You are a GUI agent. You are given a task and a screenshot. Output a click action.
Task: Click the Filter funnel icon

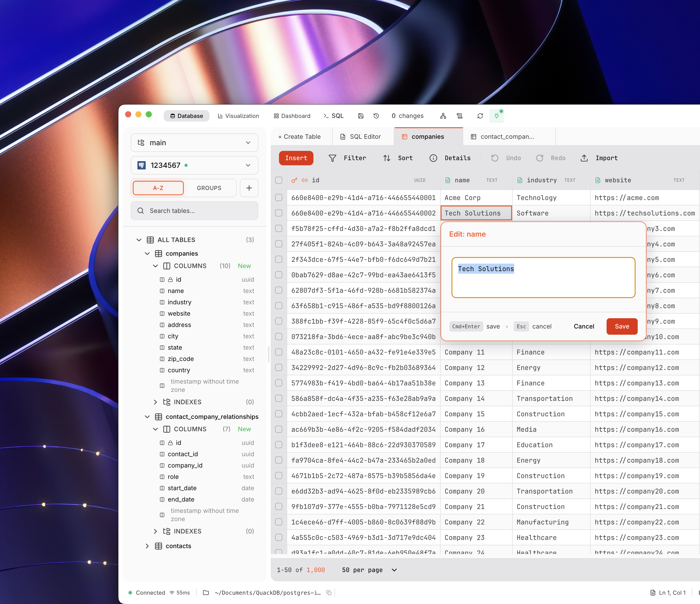pyautogui.click(x=332, y=158)
